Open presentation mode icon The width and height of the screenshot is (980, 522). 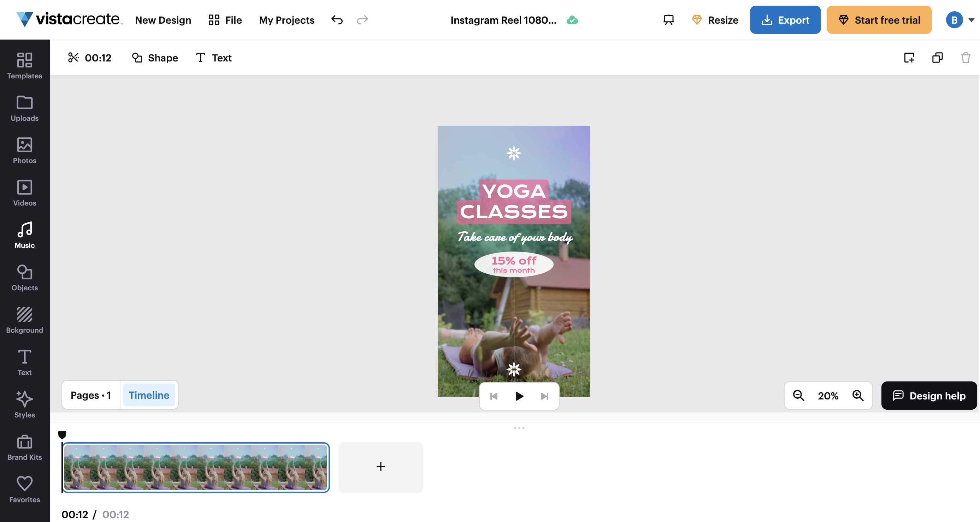click(x=668, y=20)
